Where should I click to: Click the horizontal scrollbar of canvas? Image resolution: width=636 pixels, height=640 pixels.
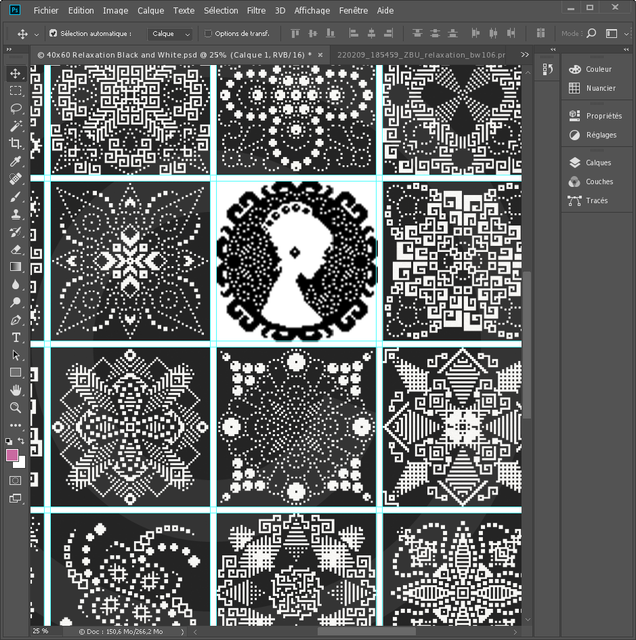pos(367,632)
